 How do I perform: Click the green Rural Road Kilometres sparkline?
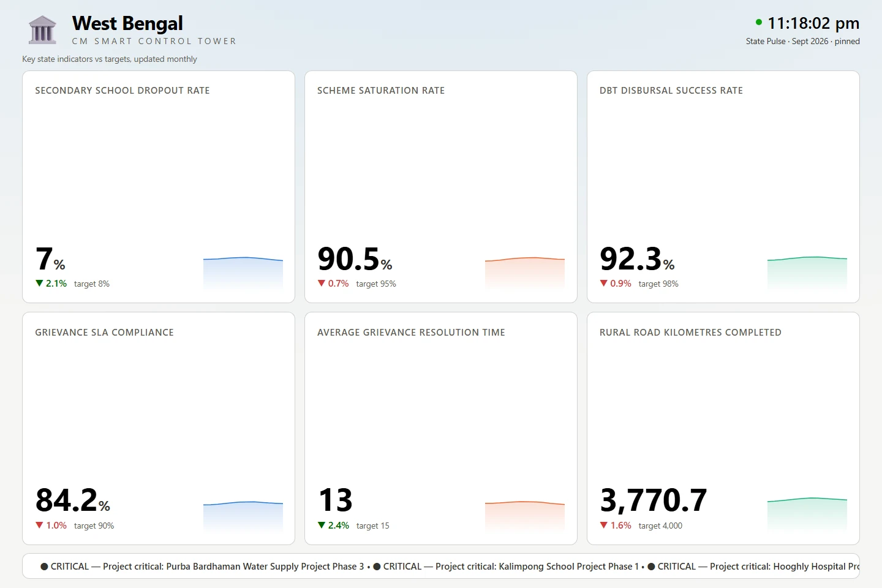tap(807, 514)
